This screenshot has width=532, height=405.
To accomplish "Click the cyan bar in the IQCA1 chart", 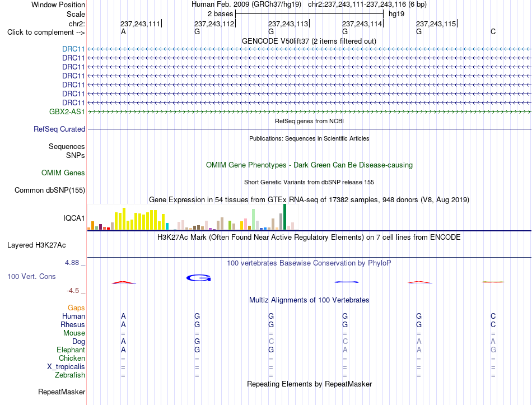I will point(167,226).
